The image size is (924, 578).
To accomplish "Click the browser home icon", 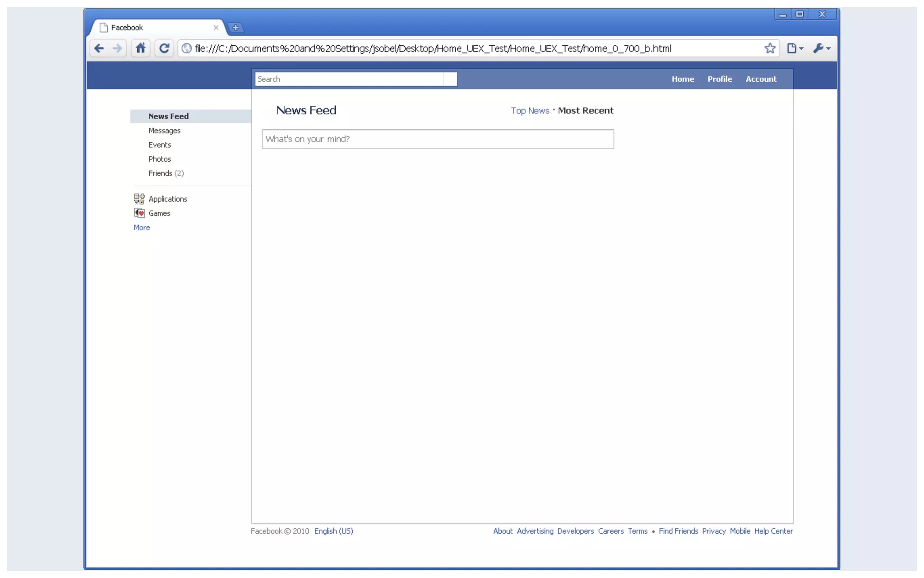I will tap(141, 48).
